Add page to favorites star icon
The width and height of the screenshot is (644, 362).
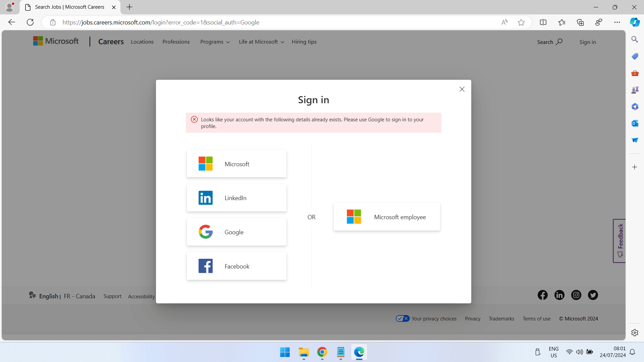(x=521, y=22)
